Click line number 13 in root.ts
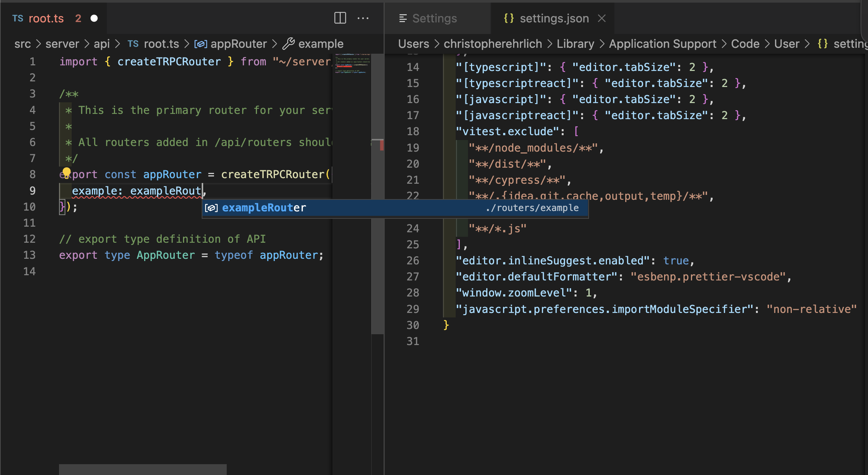 [30, 255]
